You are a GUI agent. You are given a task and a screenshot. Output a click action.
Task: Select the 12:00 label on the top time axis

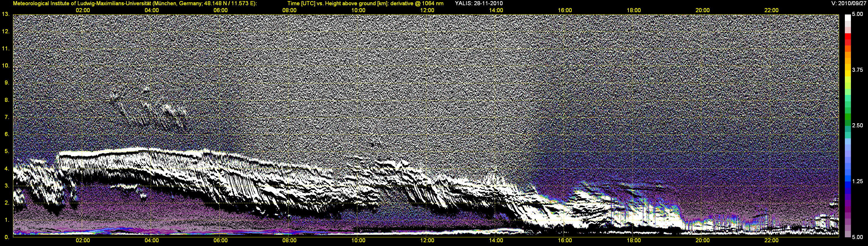coord(427,10)
